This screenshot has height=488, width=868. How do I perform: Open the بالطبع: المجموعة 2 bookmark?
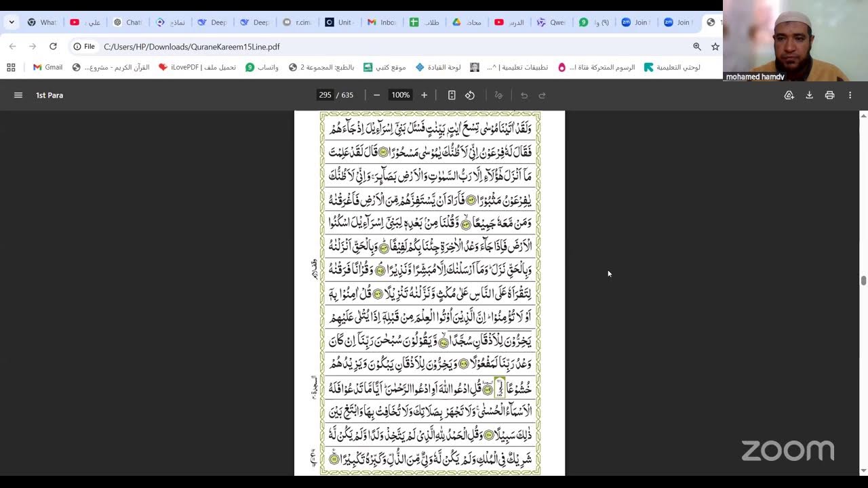[x=321, y=67]
